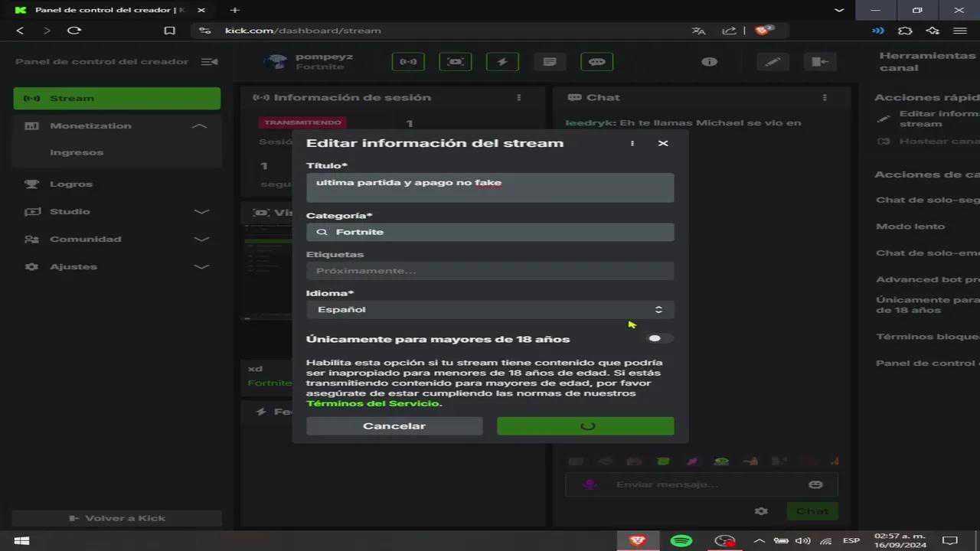Open the emoji picker in chat
Viewport: 980px width, 551px height.
(815, 484)
